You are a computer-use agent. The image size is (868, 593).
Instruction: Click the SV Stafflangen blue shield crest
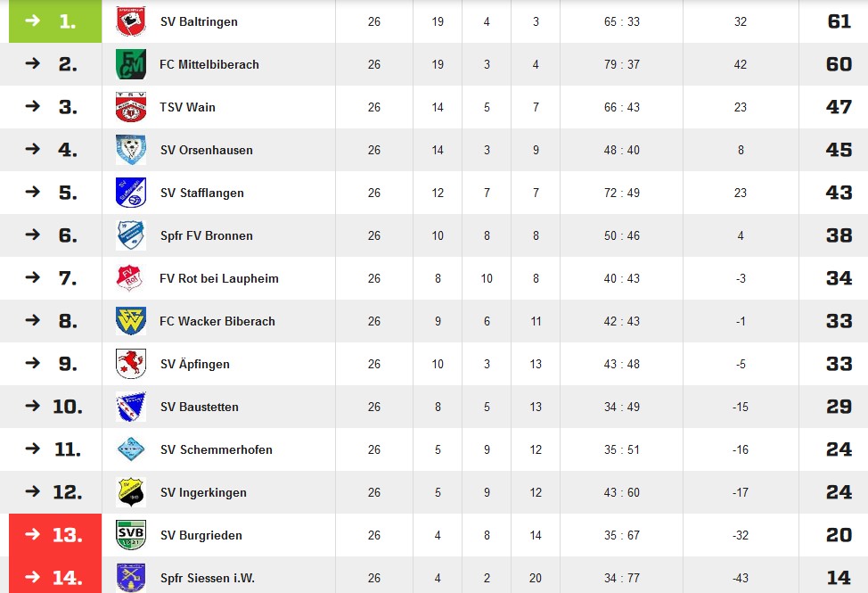[131, 193]
